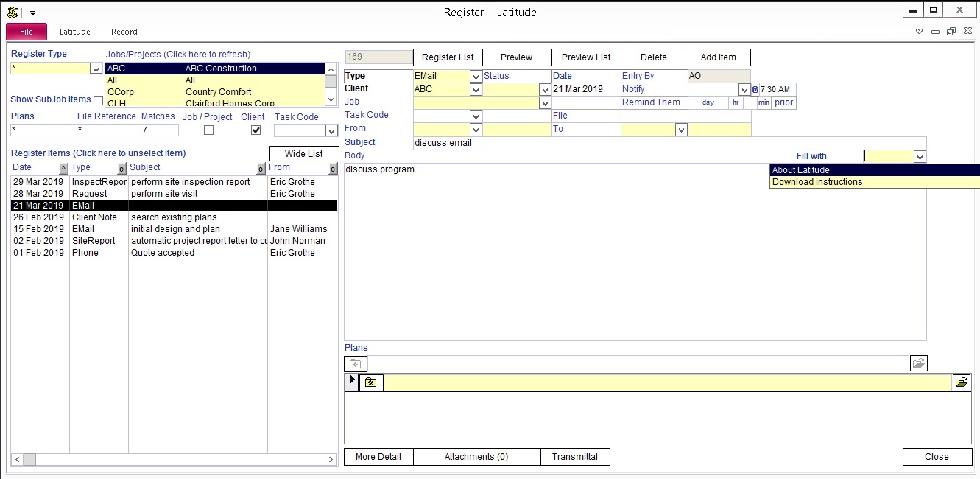
Task: Click the Transmittal button
Action: (575, 457)
